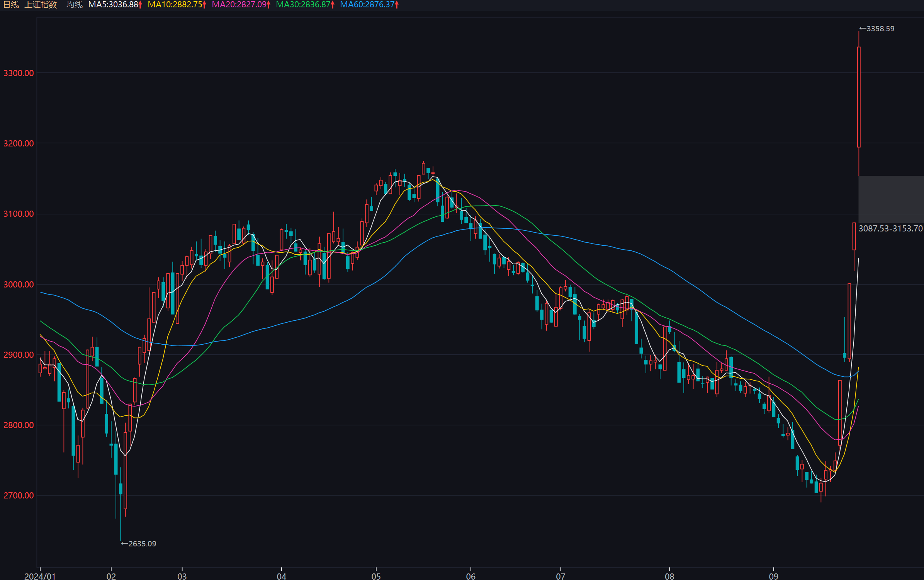924x580 pixels.
Task: Click the 05 month axis marker
Action: coord(376,576)
